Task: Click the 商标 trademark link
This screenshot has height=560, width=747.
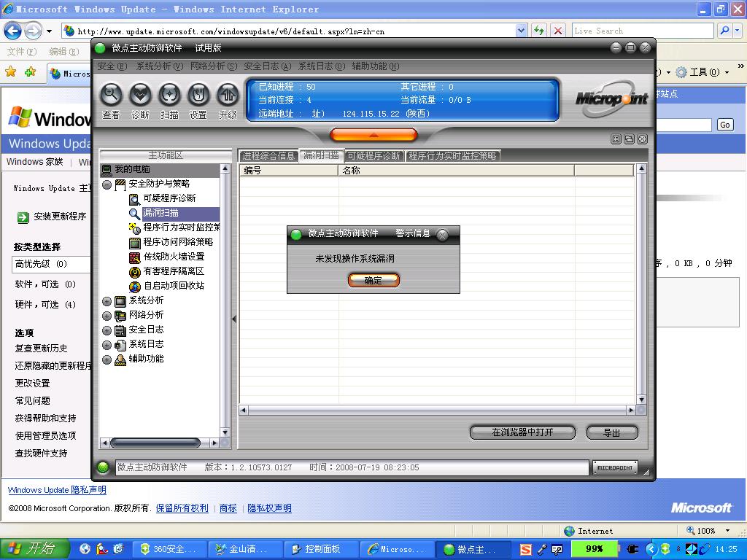Action: (x=228, y=508)
